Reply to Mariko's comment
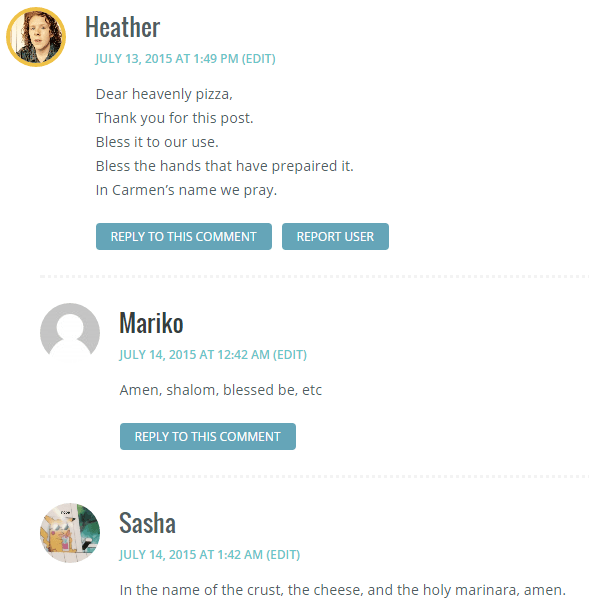 pos(208,436)
